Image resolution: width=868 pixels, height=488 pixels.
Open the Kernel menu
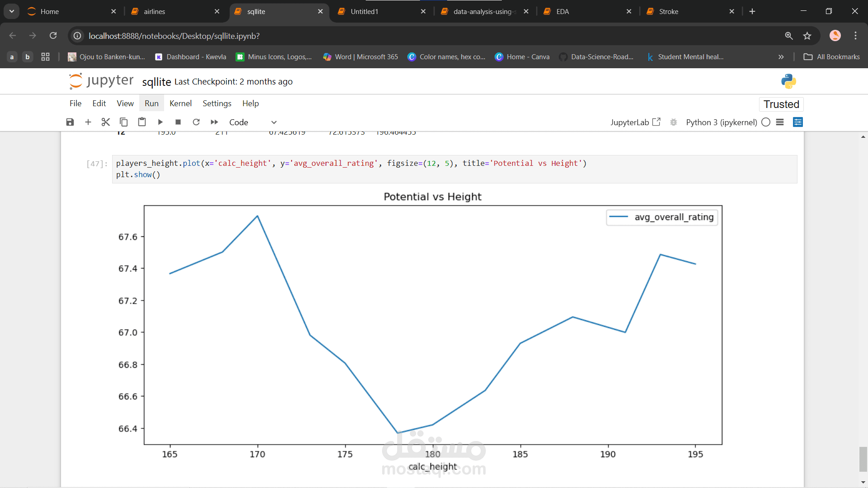coord(180,103)
